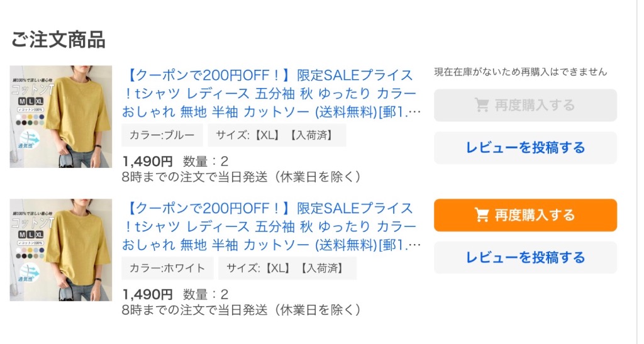Click the greyed-out 再度購入する button
Image resolution: width=644 pixels, height=344 pixels.
coord(525,105)
